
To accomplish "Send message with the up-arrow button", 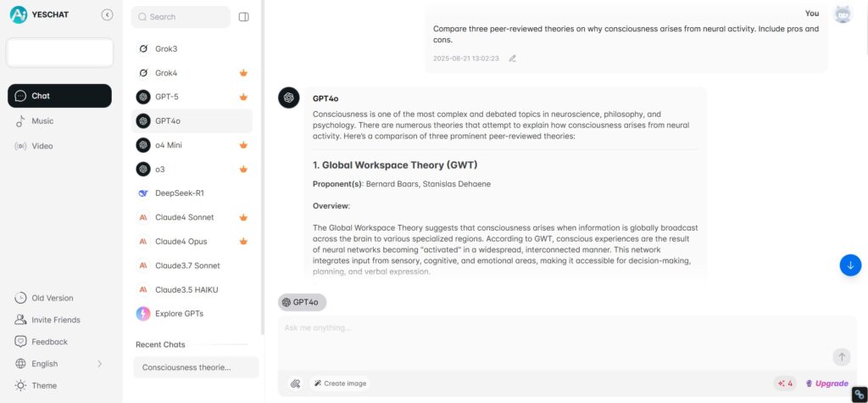I will coord(842,357).
